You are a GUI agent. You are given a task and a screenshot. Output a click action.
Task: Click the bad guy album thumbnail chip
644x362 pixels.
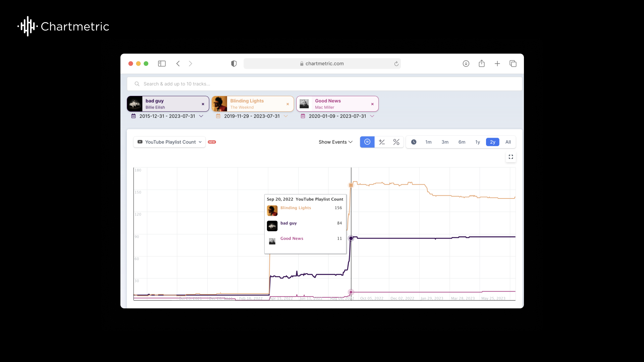(x=135, y=104)
